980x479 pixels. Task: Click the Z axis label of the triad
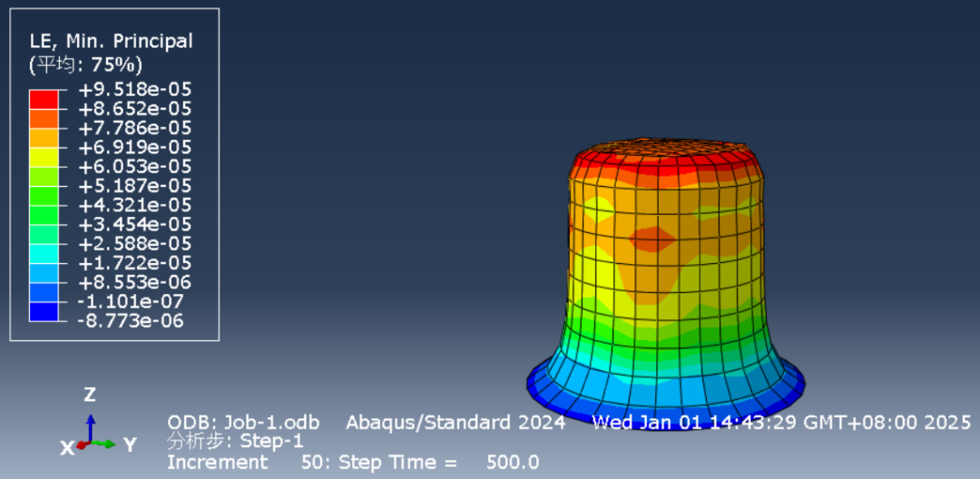tap(90, 395)
